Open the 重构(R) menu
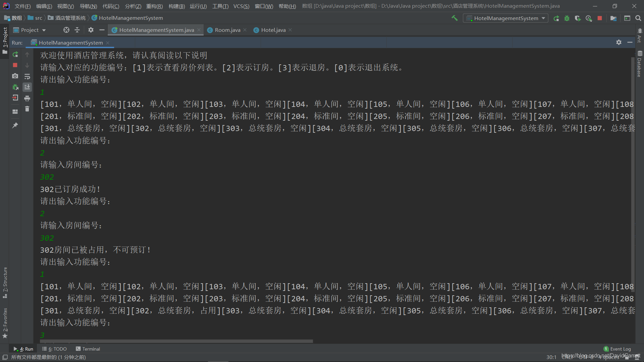 click(x=155, y=6)
